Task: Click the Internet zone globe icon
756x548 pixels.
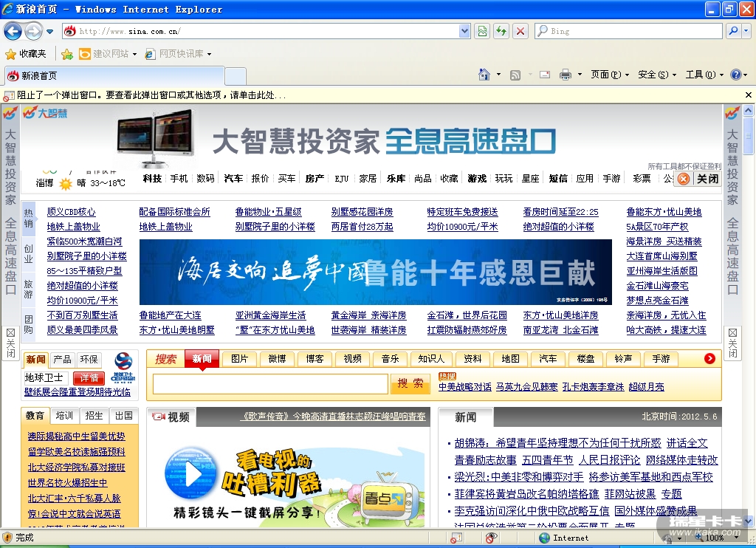Action: [x=545, y=538]
